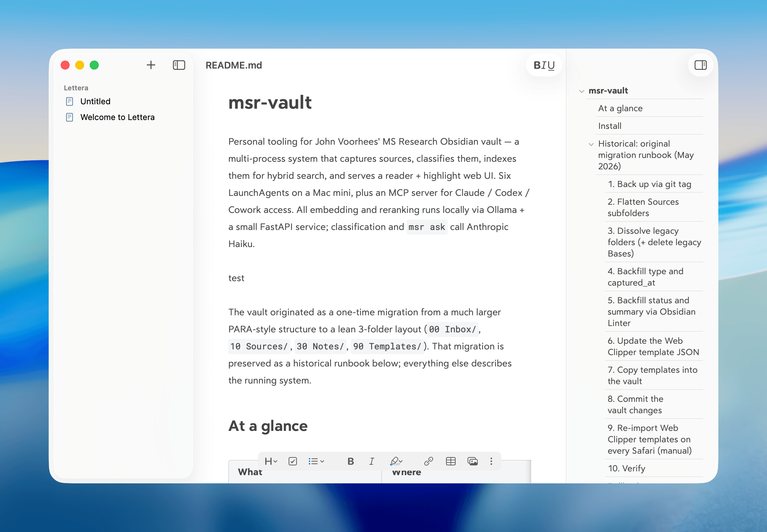The image size is (767, 532).
Task: Insert a checkbox task item
Action: click(x=292, y=461)
